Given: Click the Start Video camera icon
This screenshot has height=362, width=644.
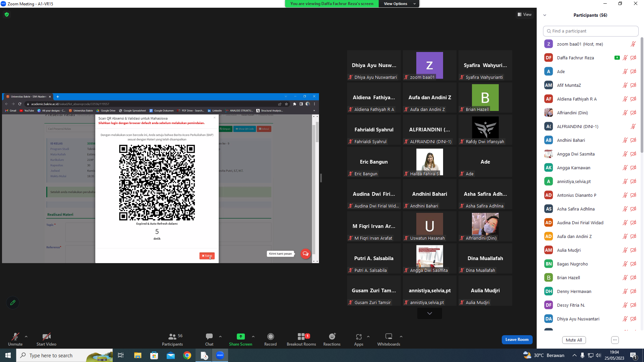Looking at the screenshot, I should (x=46, y=337).
